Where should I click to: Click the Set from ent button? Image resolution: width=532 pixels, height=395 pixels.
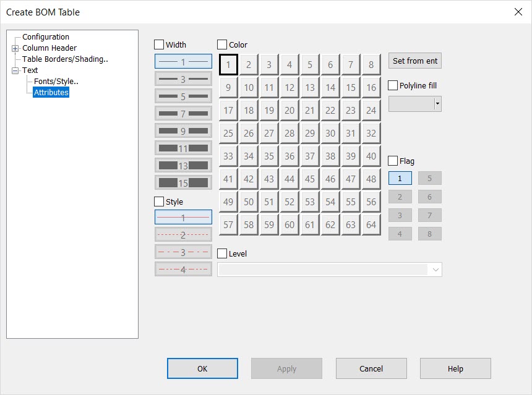point(415,61)
